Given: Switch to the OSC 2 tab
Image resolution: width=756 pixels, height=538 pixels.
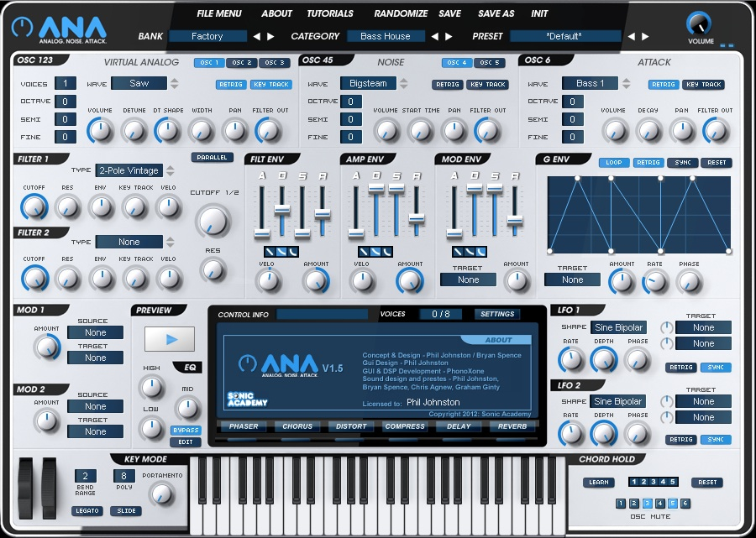Looking at the screenshot, I should (242, 63).
